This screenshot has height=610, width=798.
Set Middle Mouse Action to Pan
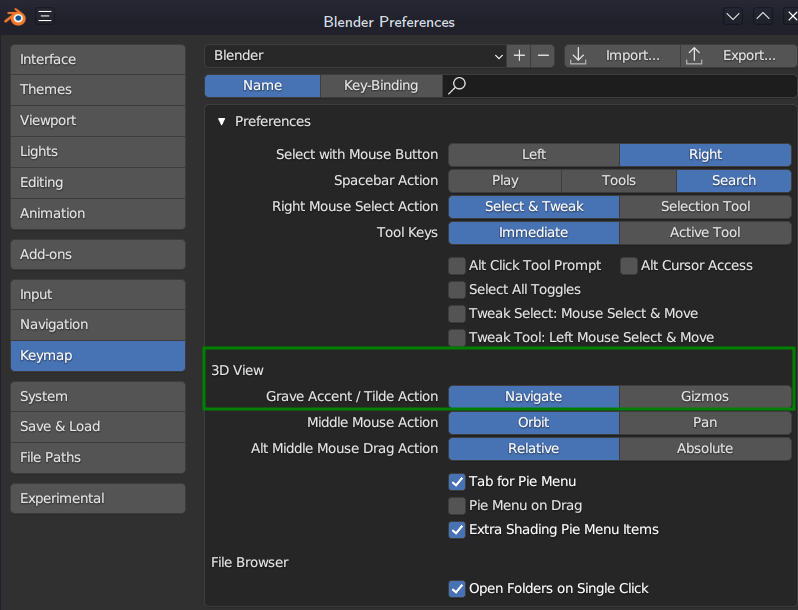point(705,422)
